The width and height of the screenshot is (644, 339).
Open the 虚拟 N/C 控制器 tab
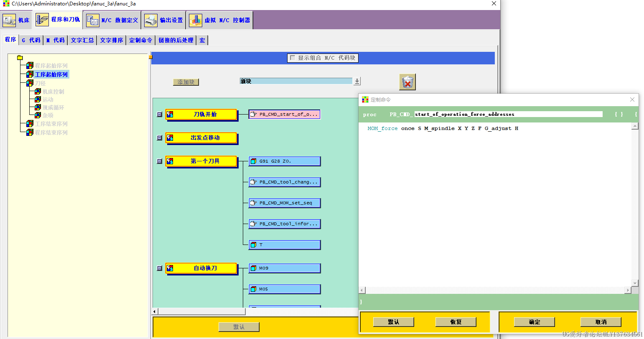pos(219,20)
